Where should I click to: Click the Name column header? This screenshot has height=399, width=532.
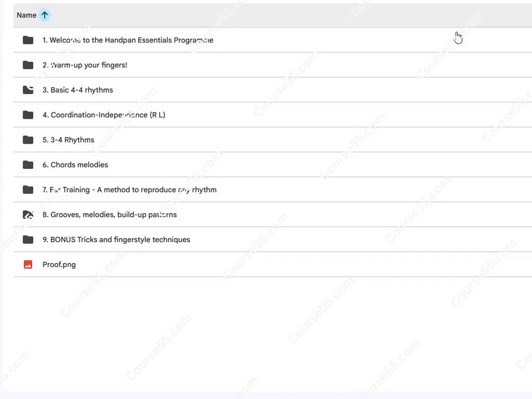(x=27, y=16)
